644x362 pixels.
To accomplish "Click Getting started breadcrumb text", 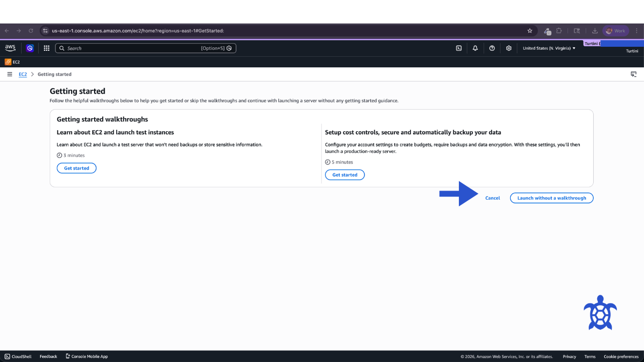I will 54,74.
